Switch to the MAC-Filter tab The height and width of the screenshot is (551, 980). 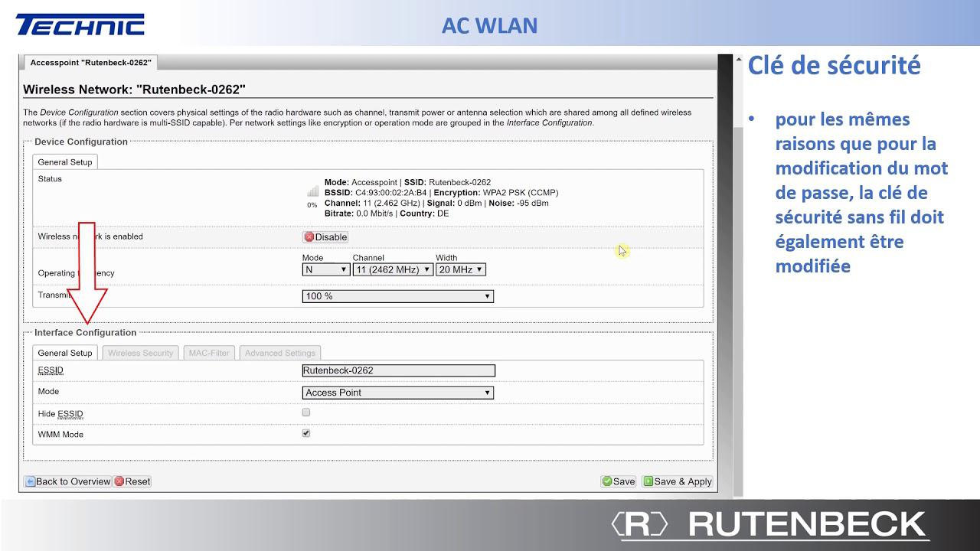pyautogui.click(x=209, y=353)
